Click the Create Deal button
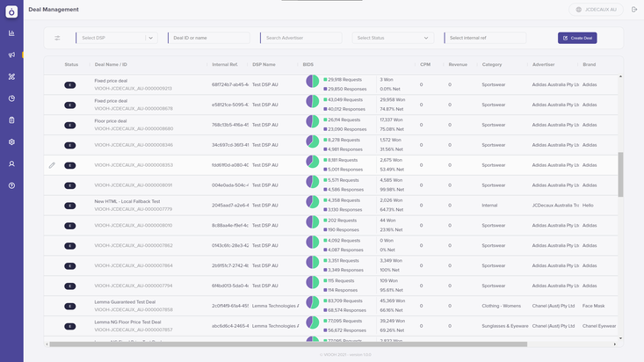 (577, 38)
